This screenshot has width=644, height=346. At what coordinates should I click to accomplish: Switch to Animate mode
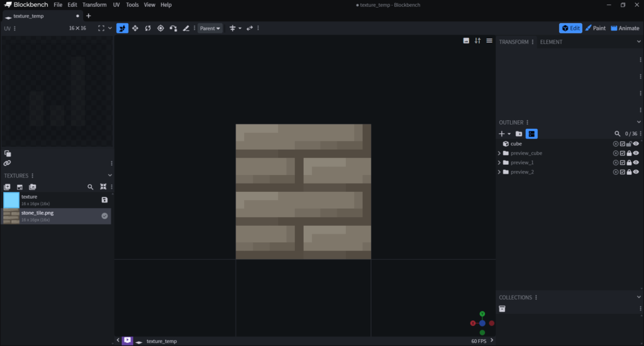(x=625, y=28)
